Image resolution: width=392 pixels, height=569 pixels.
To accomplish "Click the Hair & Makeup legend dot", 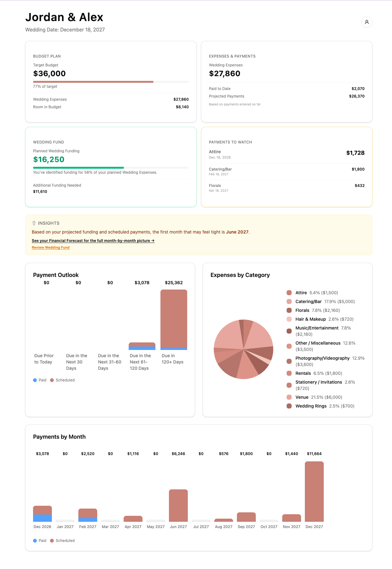I will (x=289, y=319).
